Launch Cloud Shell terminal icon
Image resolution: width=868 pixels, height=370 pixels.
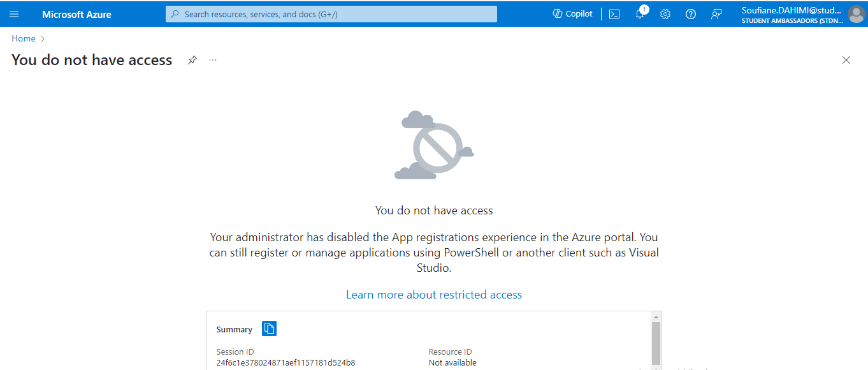(614, 14)
